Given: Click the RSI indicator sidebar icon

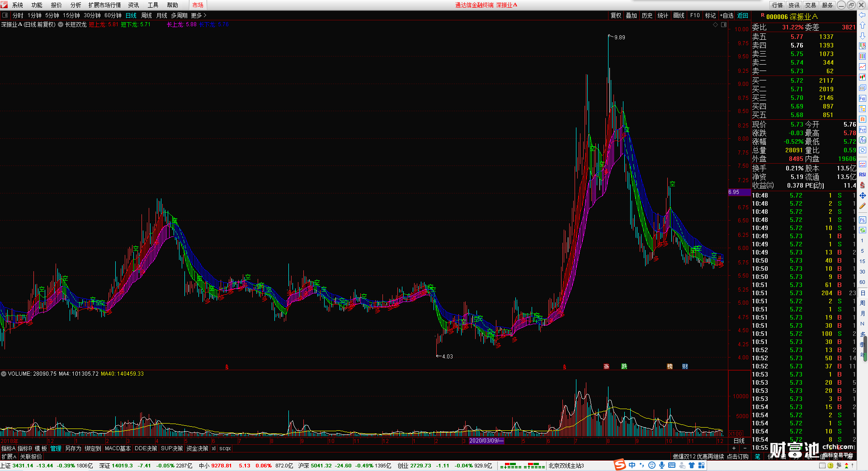Looking at the screenshot, I should point(863,174).
